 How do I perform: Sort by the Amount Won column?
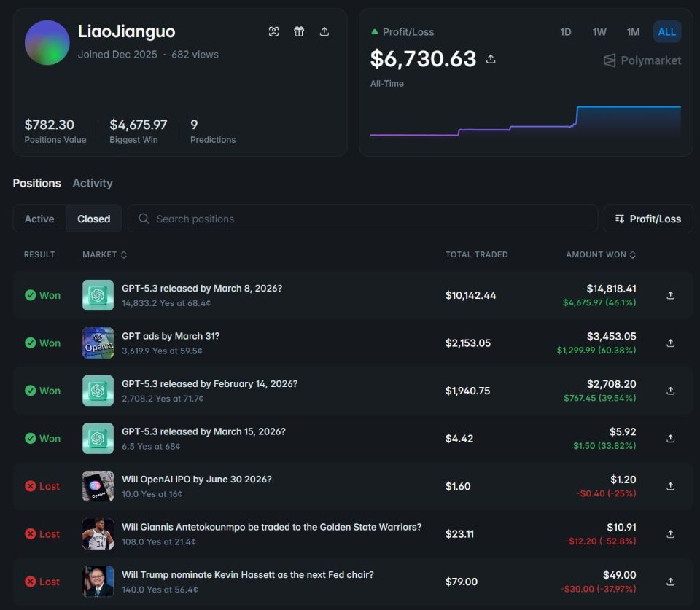600,254
